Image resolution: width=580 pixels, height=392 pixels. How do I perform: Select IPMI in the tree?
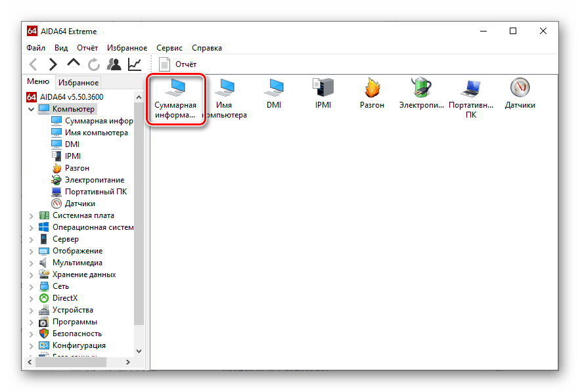pos(72,156)
